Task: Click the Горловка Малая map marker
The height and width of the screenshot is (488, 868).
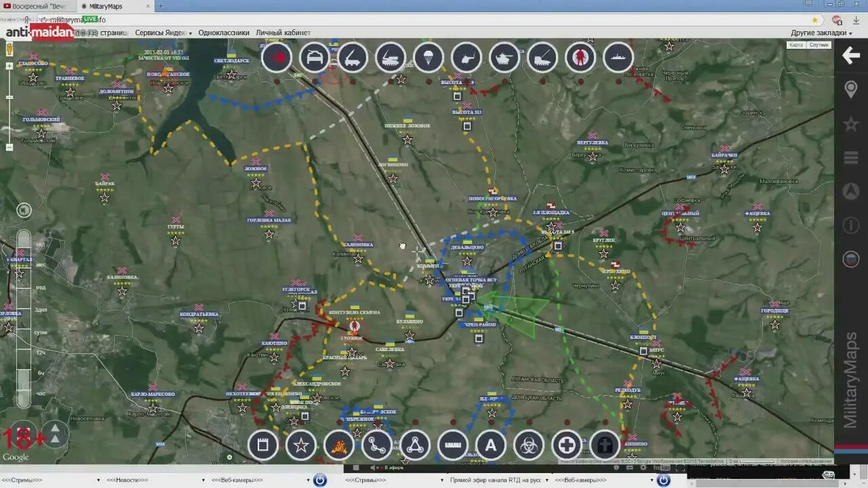Action: coord(269,234)
